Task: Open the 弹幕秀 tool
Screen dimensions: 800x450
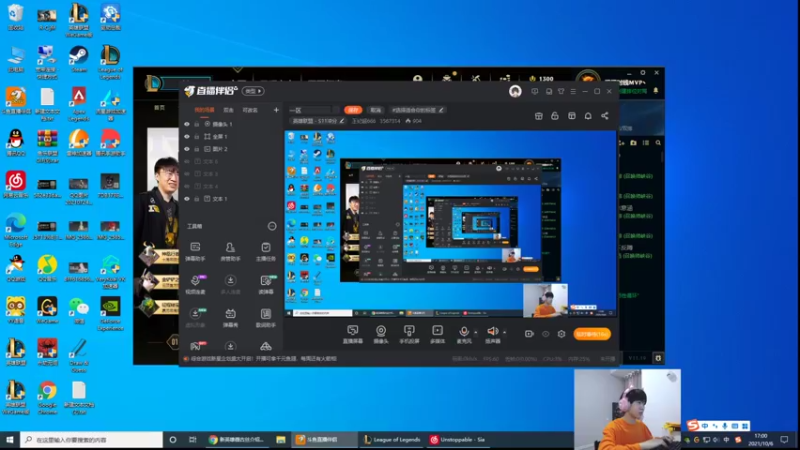Action: click(230, 318)
